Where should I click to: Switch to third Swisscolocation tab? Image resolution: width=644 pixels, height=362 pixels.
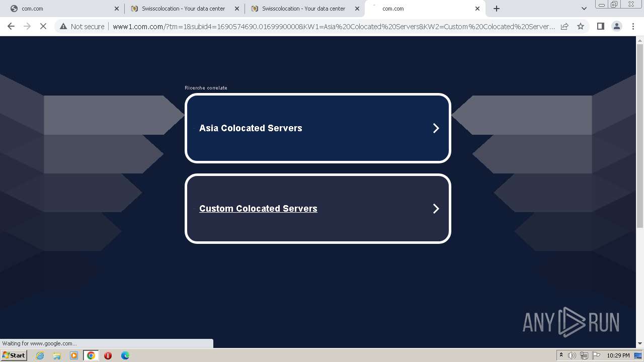click(x=304, y=9)
